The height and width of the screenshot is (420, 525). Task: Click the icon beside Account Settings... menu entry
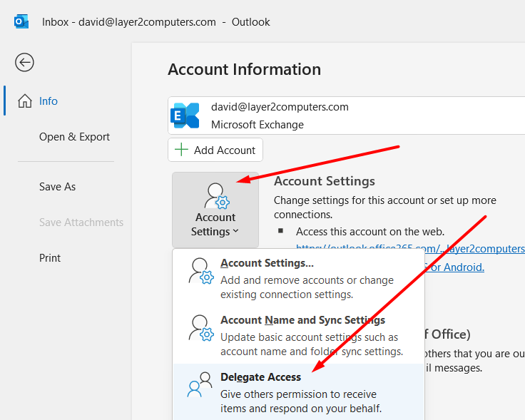coord(201,271)
